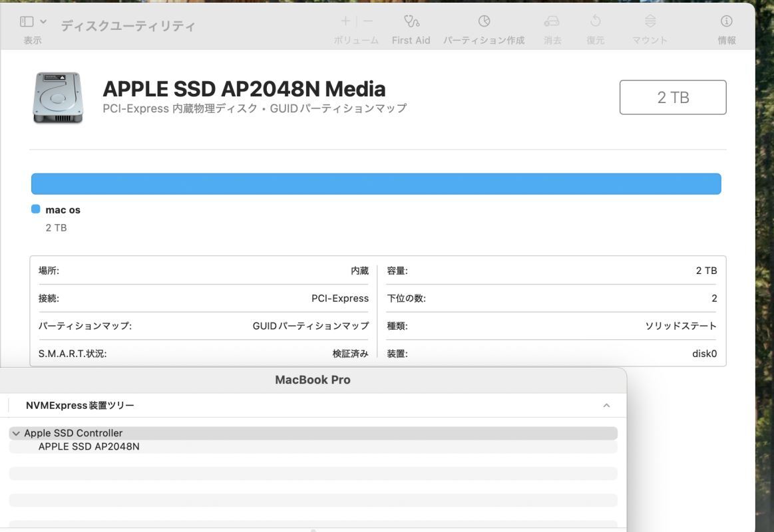
Task: Click the 表示 toolbar label
Action: [x=33, y=41]
